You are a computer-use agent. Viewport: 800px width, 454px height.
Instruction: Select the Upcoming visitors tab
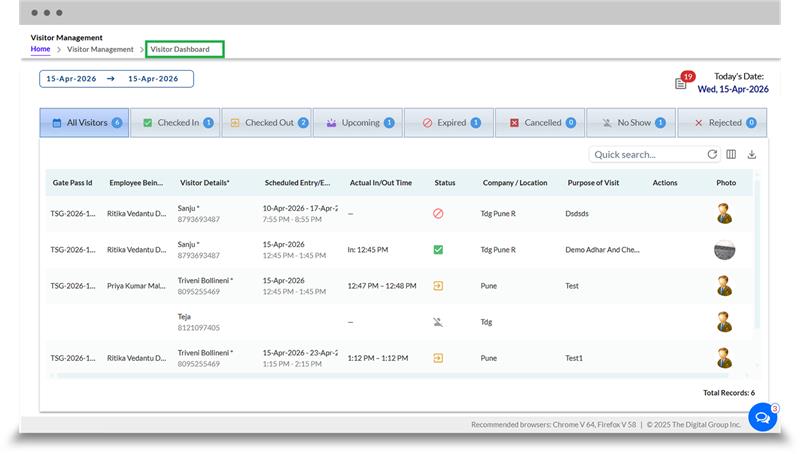click(x=357, y=123)
